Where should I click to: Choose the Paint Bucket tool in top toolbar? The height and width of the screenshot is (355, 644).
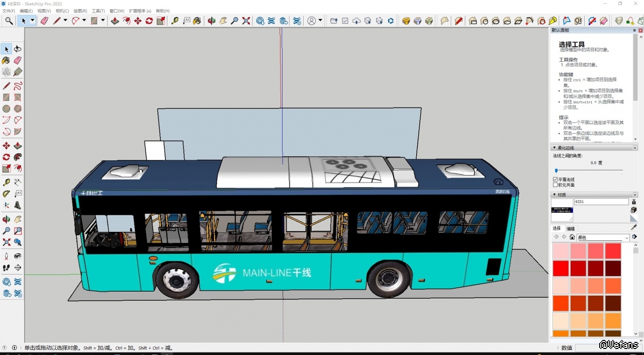pyautogui.click(x=197, y=21)
